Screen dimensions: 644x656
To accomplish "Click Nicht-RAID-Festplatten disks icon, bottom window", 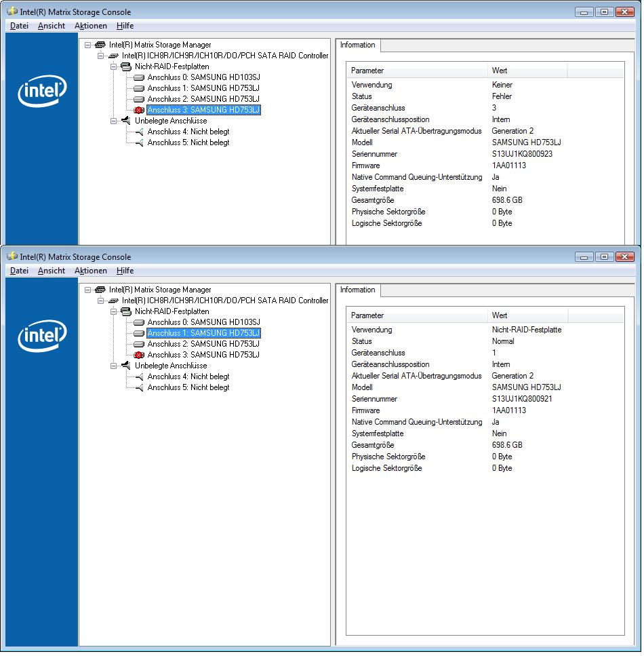I will [x=126, y=311].
